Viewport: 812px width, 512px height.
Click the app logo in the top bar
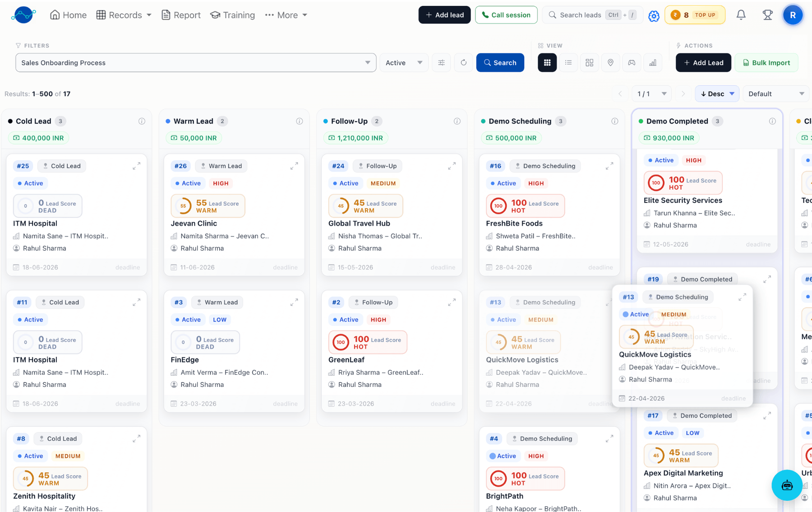23,15
